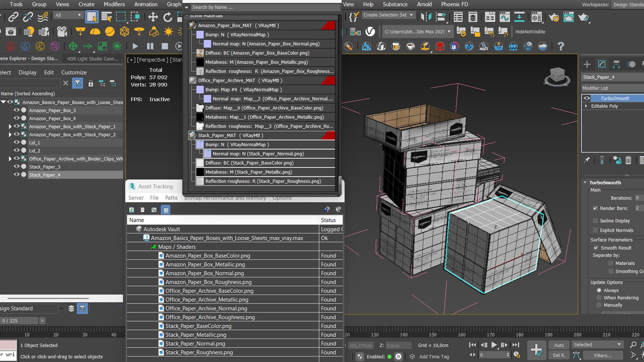Expand the Amazon_Paper_Box_with_Stack_Paper_1 node
This screenshot has width=644, height=362.
tap(10, 126)
